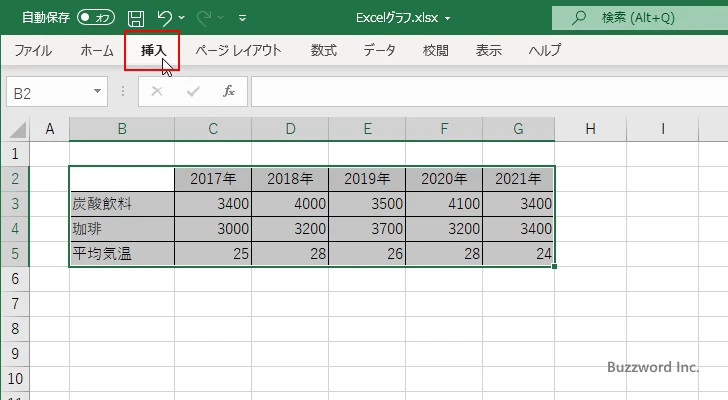
Task: Switch to the 校閲 tab
Action: (436, 50)
